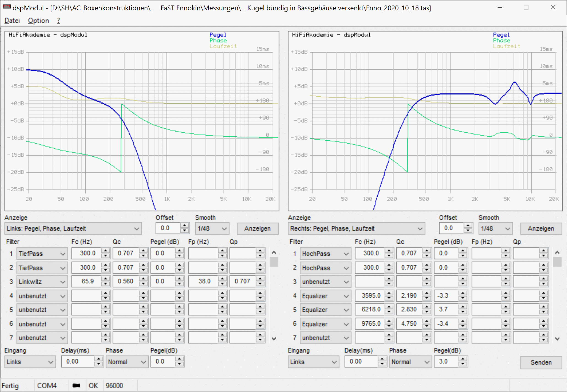Viewport: 567px width, 392px height.
Task: Click the Senden button
Action: coord(541,362)
